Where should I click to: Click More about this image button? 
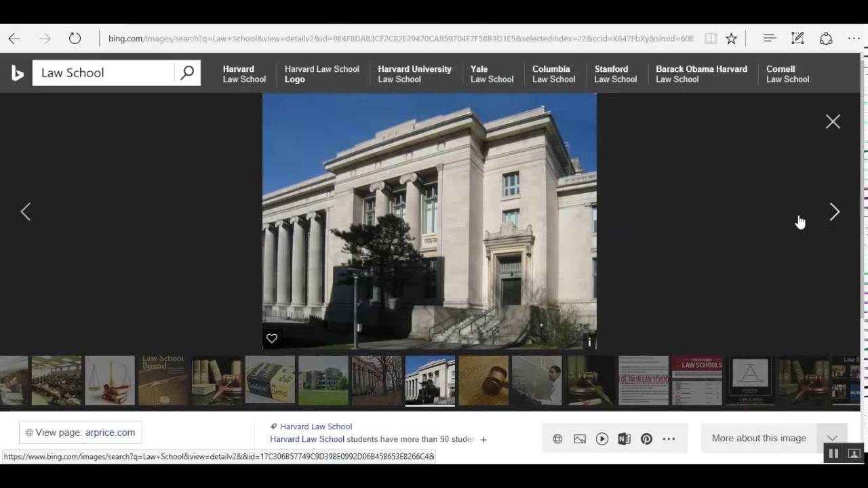click(x=759, y=439)
